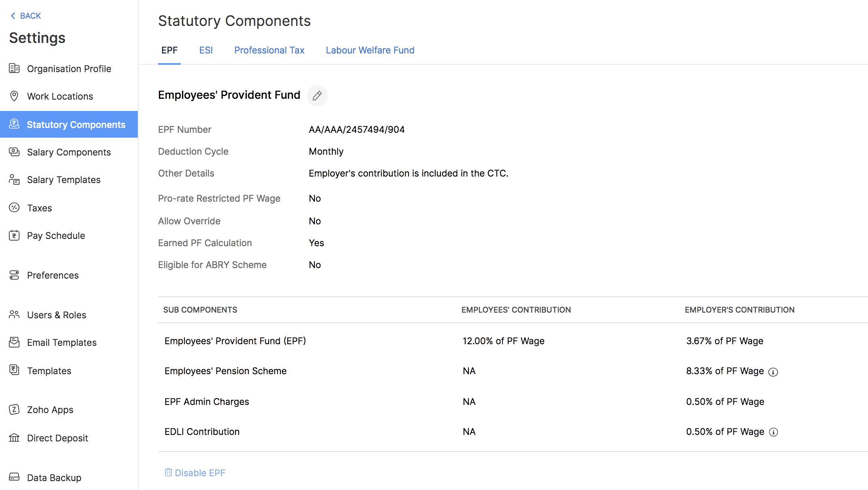
Task: Open Salary Templates in sidebar
Action: coord(64,180)
